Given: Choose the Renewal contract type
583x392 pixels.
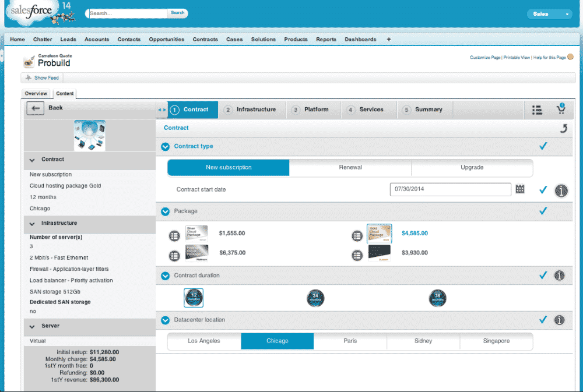Looking at the screenshot, I should [350, 168].
